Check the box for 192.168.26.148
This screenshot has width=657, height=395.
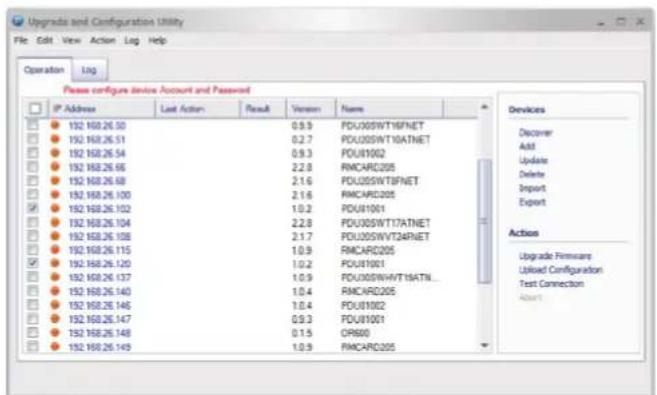pyautogui.click(x=32, y=333)
